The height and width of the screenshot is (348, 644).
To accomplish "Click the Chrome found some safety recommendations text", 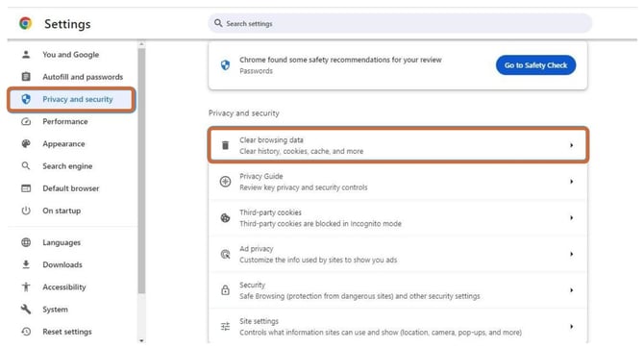I will (340, 60).
